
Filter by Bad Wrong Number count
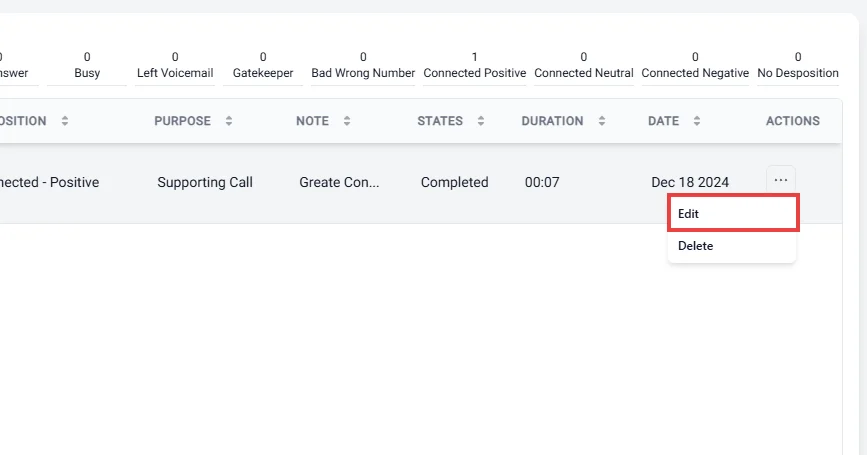click(x=363, y=65)
